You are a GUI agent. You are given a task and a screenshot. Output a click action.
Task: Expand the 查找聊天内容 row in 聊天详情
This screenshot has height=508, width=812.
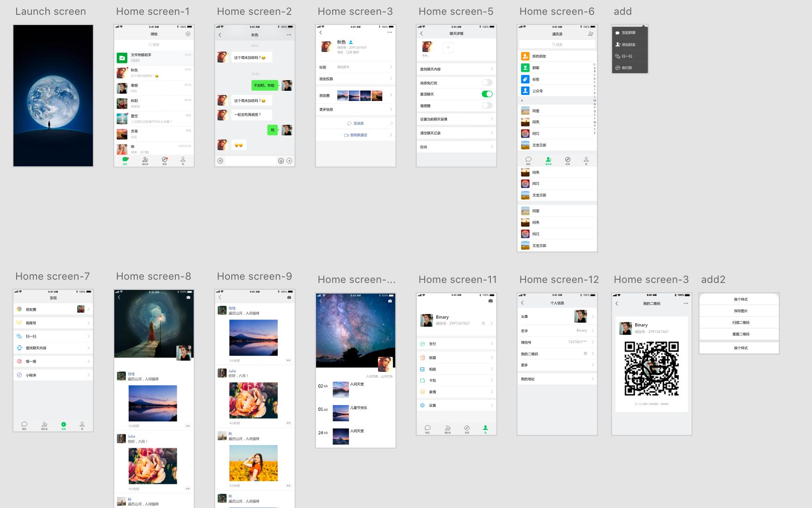[x=456, y=69]
